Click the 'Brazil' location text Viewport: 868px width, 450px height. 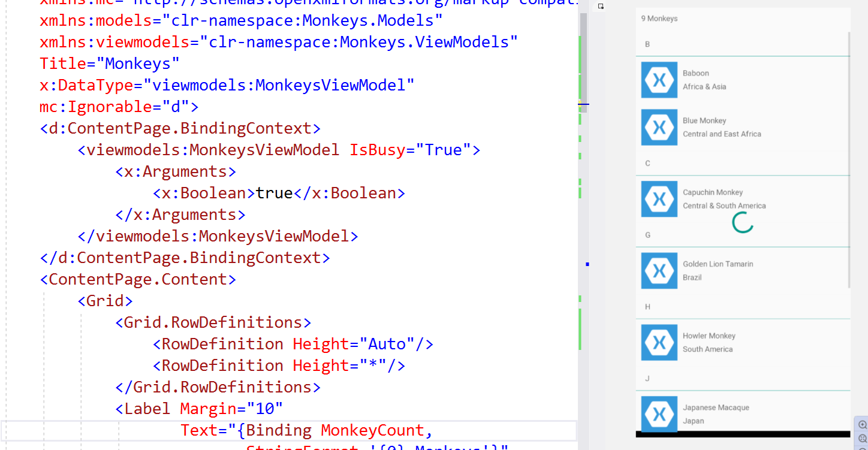pos(692,277)
